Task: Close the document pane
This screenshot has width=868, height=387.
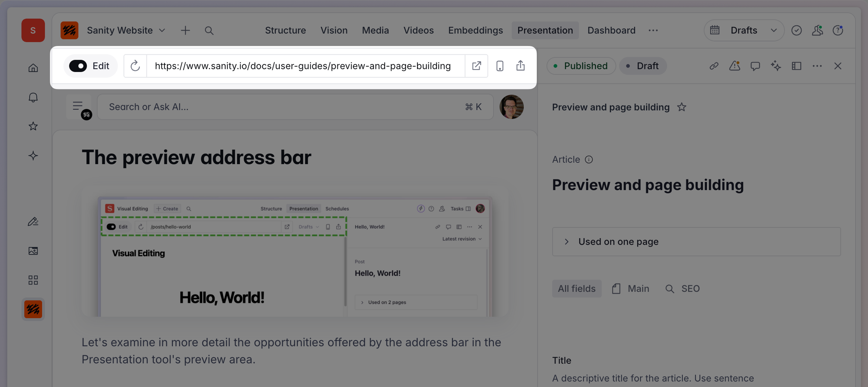Action: pyautogui.click(x=838, y=66)
